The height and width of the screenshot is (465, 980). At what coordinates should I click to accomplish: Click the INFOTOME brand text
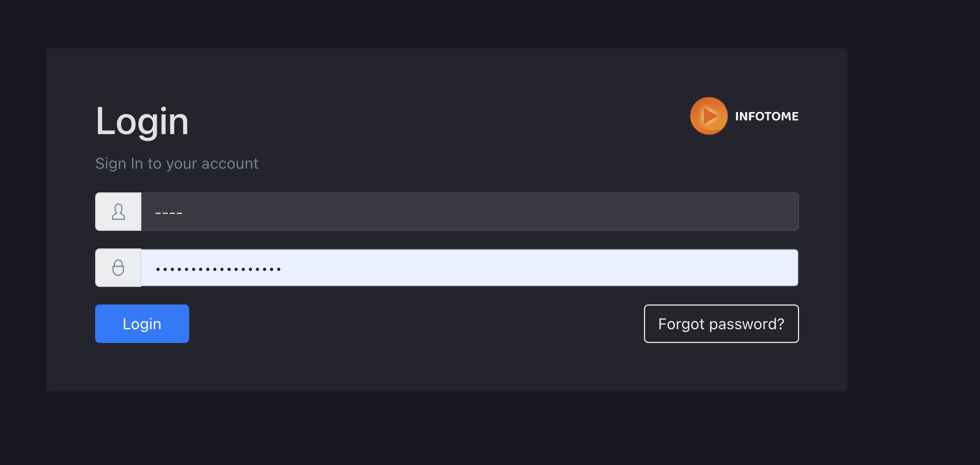767,117
